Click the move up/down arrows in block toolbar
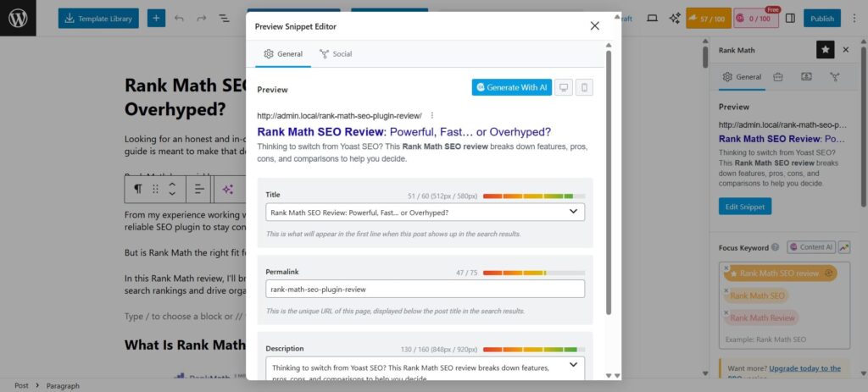Viewport: 868px width, 392px height. coord(172,189)
